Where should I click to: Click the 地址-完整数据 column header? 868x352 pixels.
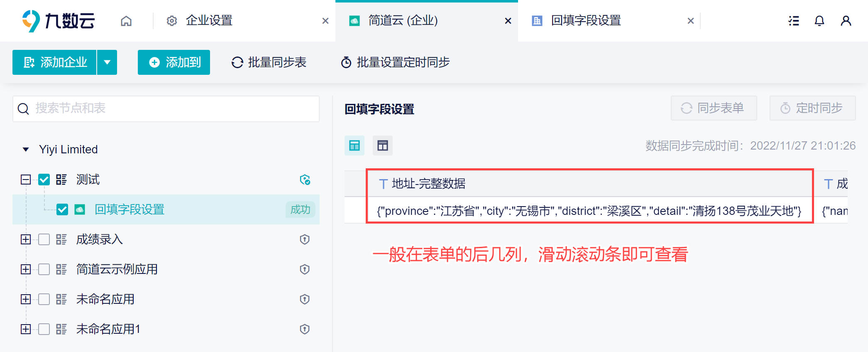pyautogui.click(x=589, y=184)
